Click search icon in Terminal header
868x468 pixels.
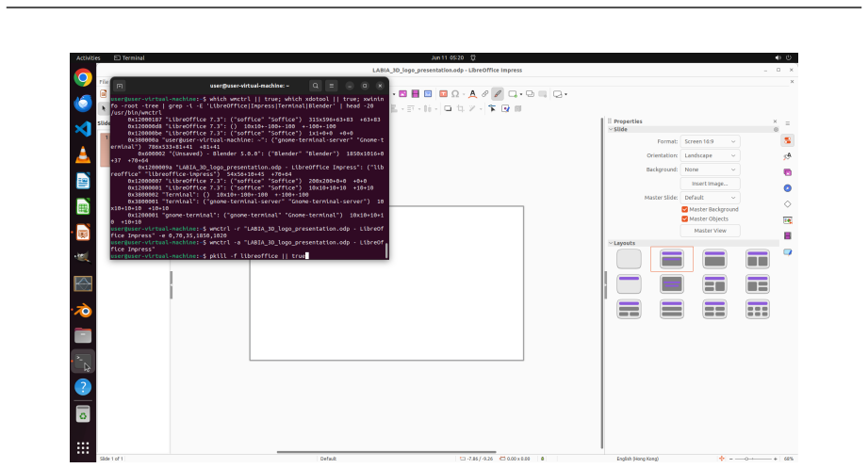[316, 86]
